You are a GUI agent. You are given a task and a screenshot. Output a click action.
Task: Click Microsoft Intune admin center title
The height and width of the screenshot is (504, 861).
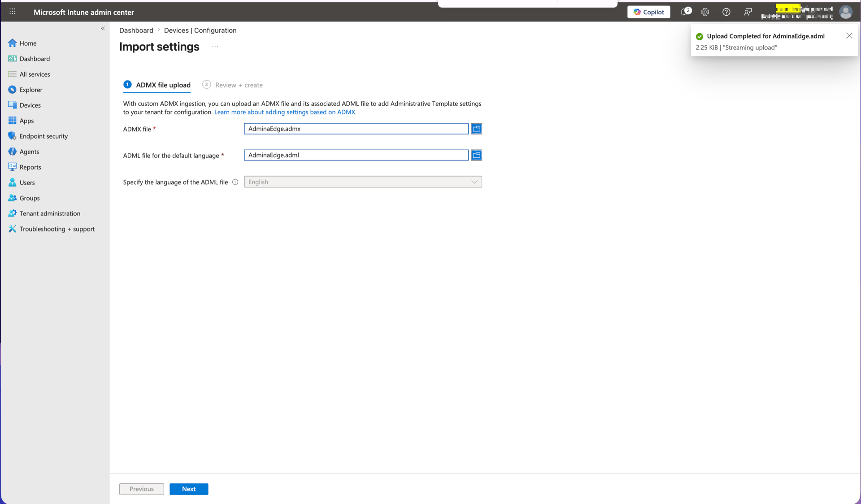(84, 12)
